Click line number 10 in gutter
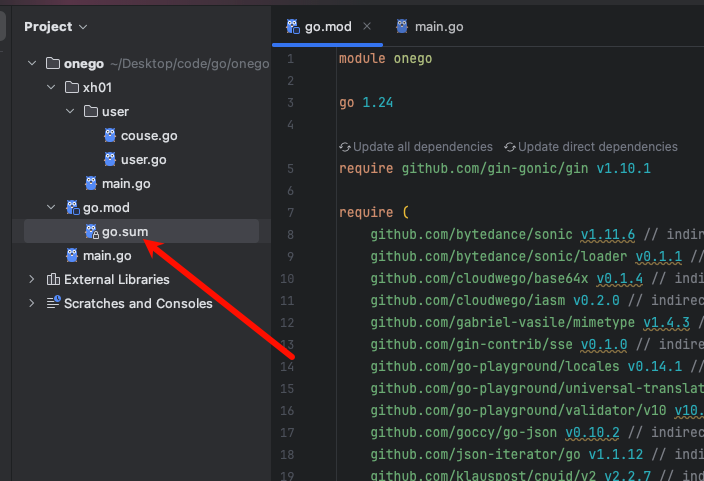704x481 pixels. click(x=287, y=278)
